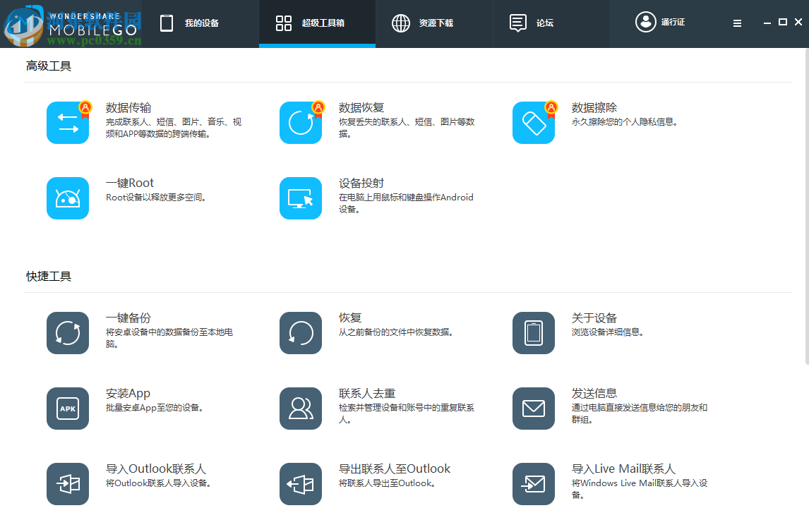Open the 恢复 restore tool icon
This screenshot has width=809, height=532.
click(x=301, y=332)
